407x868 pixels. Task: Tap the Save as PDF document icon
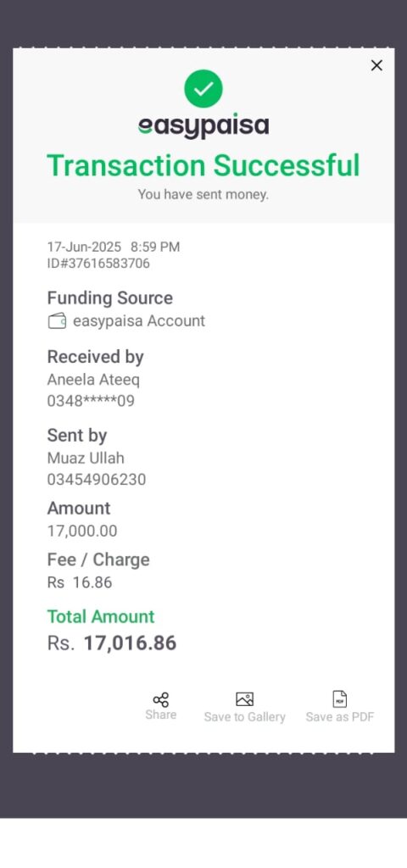coord(340,699)
